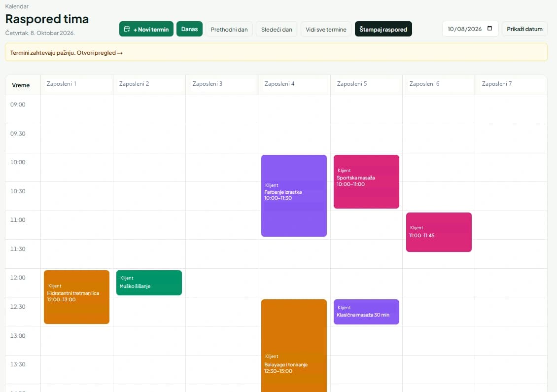Jump to today with the Danas button
Image resolution: width=557 pixels, height=392 pixels.
pyautogui.click(x=189, y=29)
